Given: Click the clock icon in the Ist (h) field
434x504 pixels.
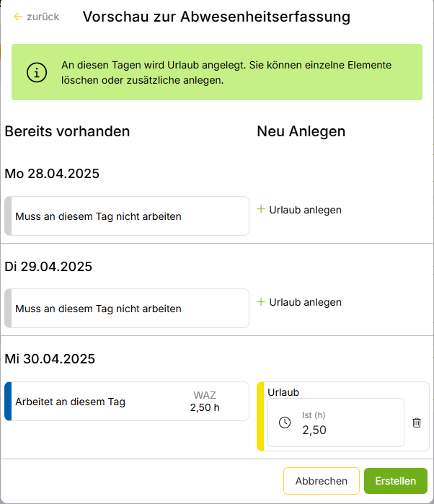Looking at the screenshot, I should [285, 423].
